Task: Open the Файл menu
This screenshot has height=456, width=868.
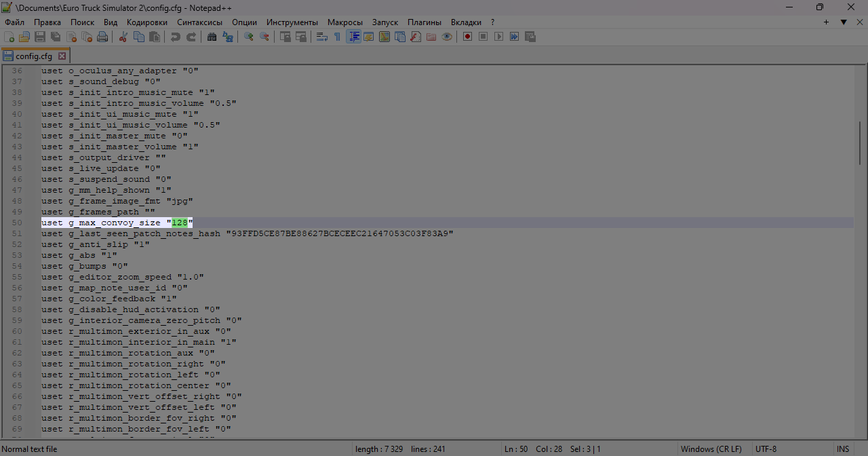Action: 14,22
